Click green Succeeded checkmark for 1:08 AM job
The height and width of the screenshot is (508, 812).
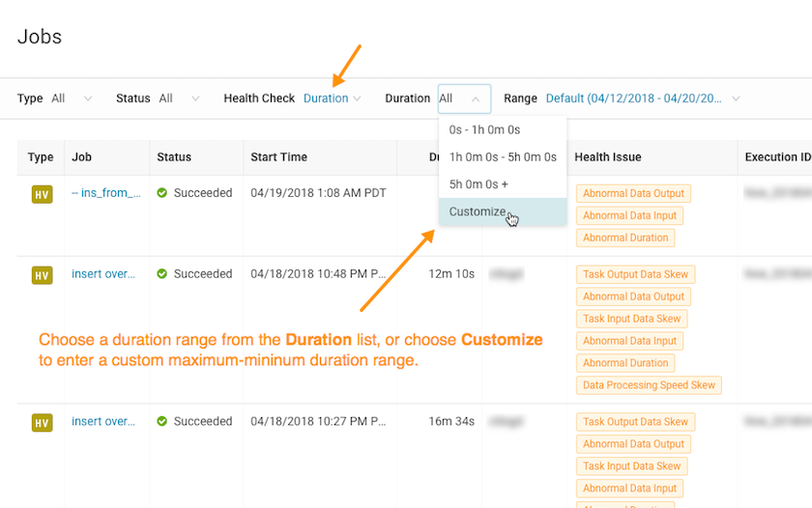pyautogui.click(x=162, y=193)
